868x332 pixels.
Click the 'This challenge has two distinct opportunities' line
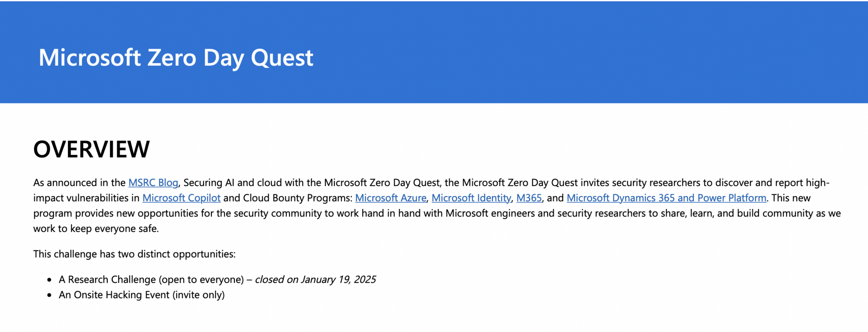[134, 254]
